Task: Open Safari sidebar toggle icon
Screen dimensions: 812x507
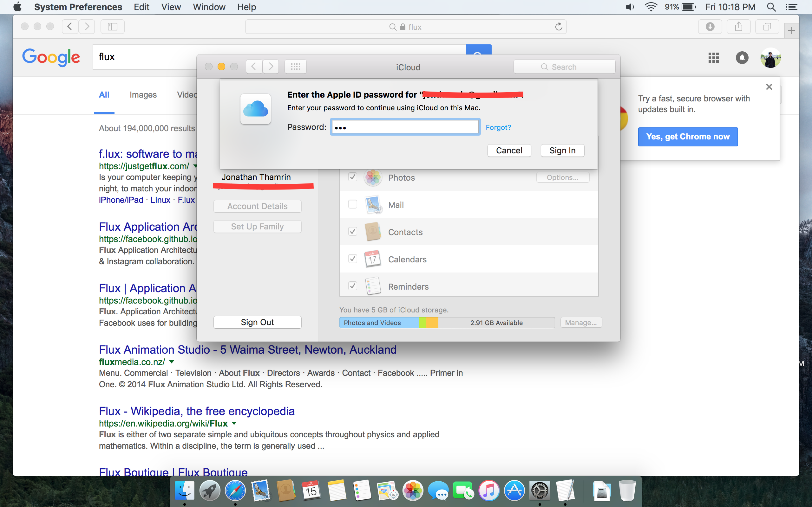Action: click(112, 27)
